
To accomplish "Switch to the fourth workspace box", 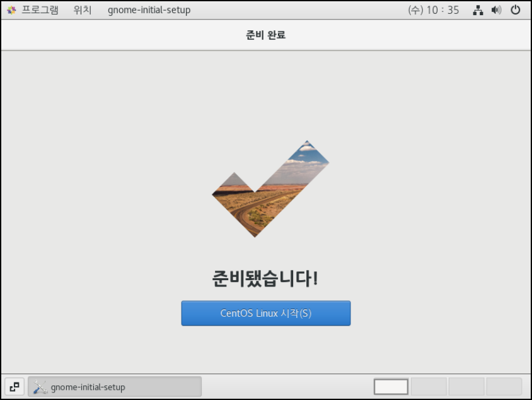I will tap(504, 387).
